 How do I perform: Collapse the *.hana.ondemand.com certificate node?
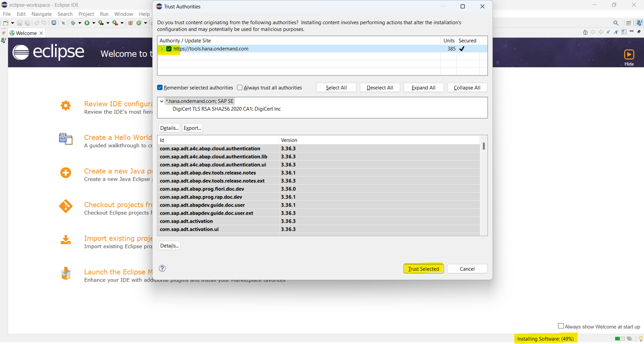pos(162,101)
